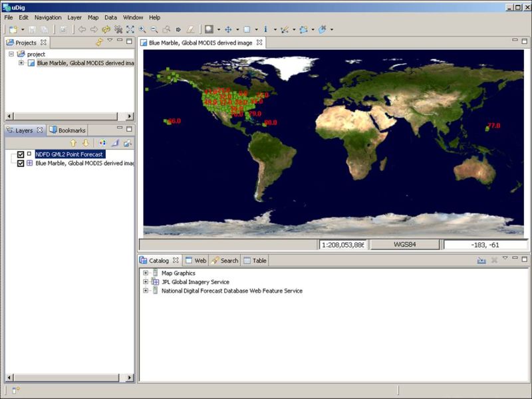532x399 pixels.
Task: Click the Import icon in the Catalog view
Action: point(481,260)
